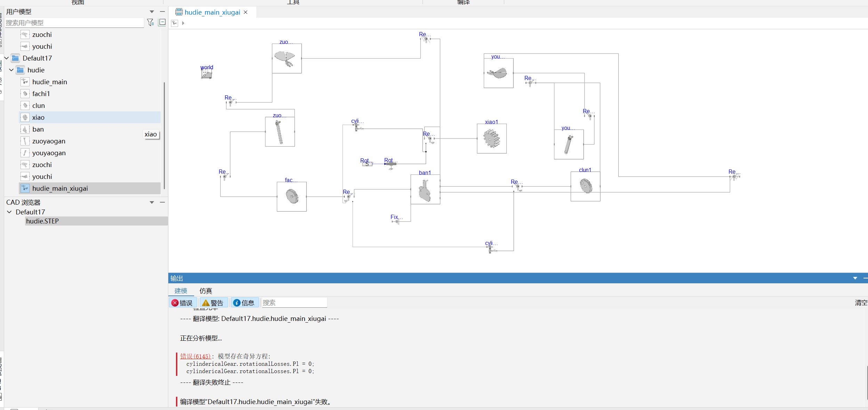This screenshot has width=868, height=410.
Task: Select the zuo... rod component block
Action: coord(280,132)
